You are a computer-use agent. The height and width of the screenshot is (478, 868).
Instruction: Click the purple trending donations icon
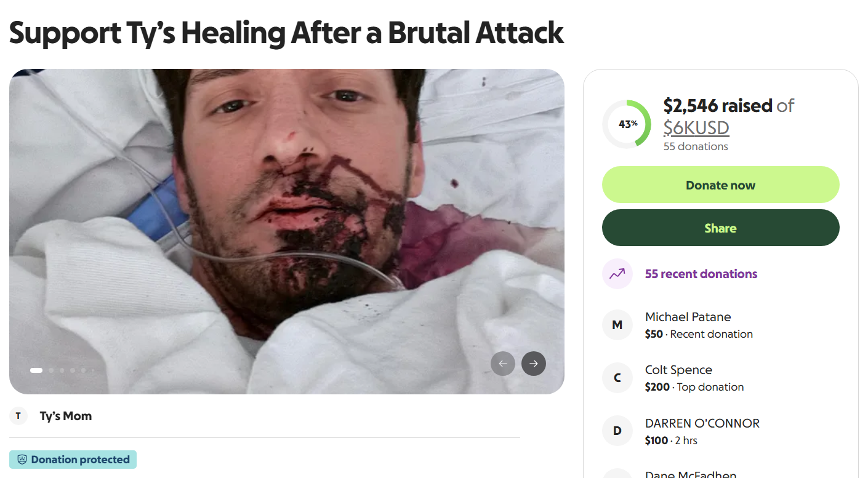(617, 274)
